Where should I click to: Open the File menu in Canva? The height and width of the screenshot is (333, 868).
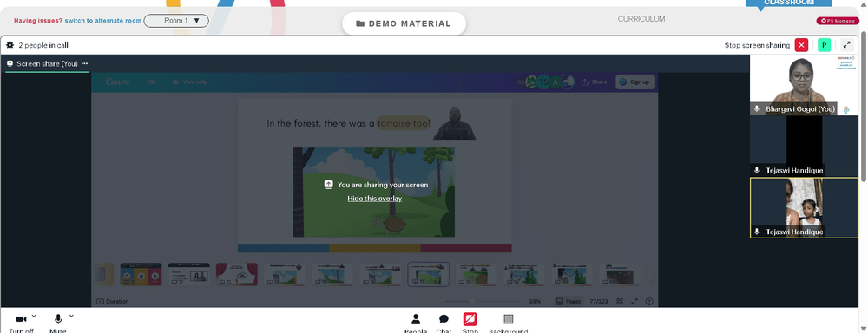152,82
